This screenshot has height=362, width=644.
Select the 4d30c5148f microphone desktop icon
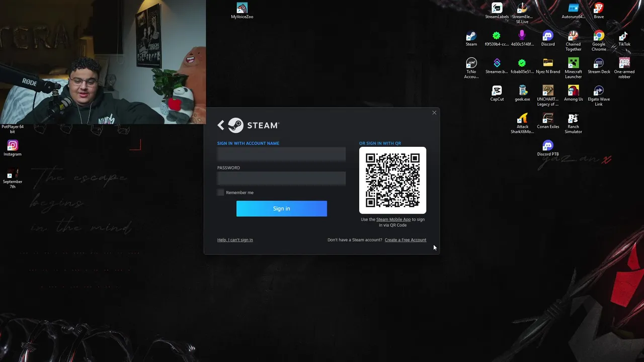[522, 38]
